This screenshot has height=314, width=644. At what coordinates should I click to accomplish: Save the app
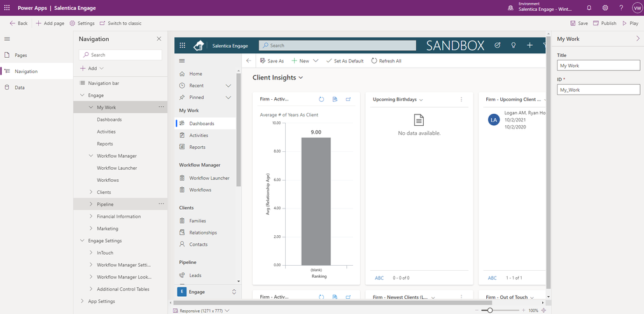click(x=579, y=24)
